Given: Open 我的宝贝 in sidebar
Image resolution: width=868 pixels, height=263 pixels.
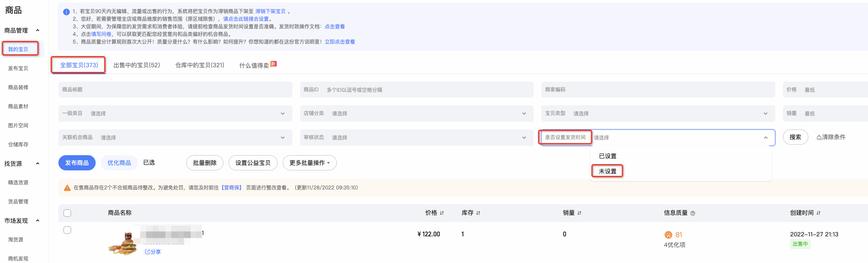Looking at the screenshot, I should tap(18, 49).
